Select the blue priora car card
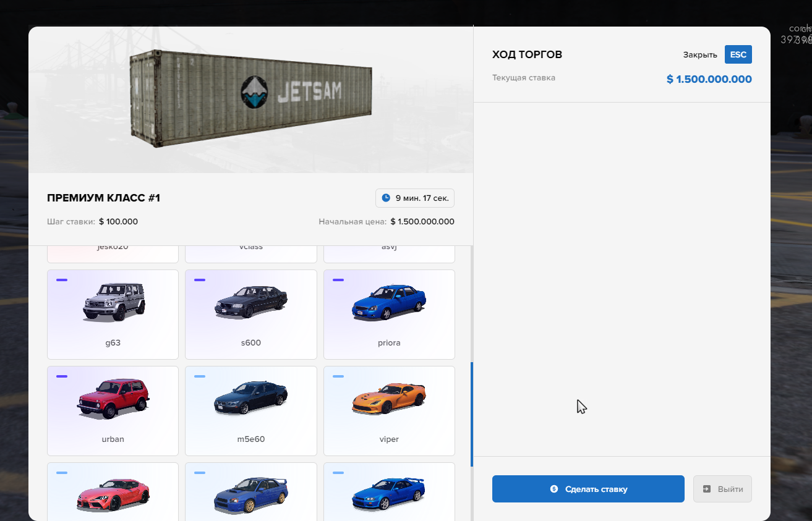Viewport: 812px width, 521px height. pos(389,315)
